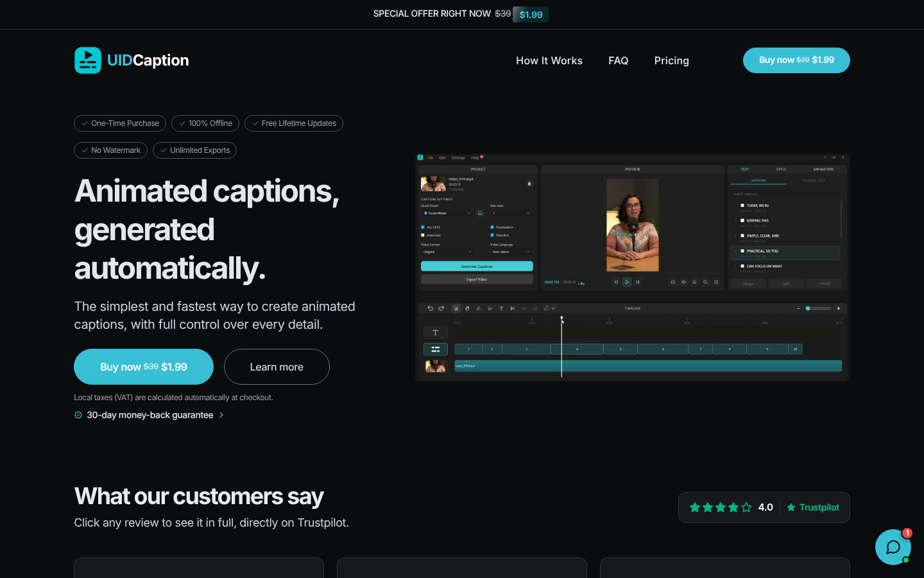This screenshot has height=578, width=924.
Task: Adjust the timeline zoom slider
Action: click(x=819, y=308)
